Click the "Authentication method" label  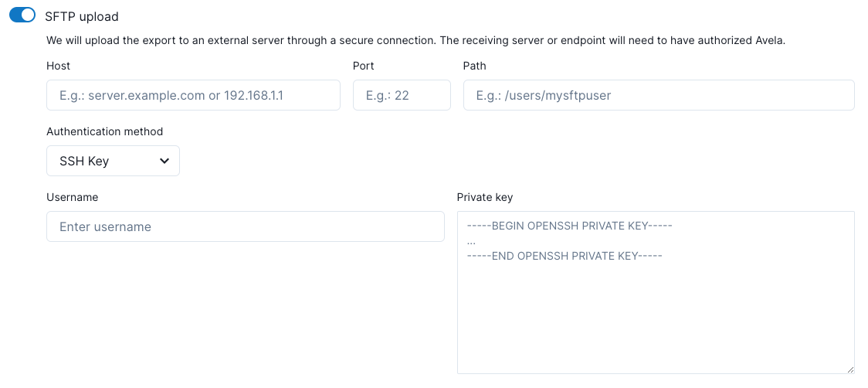pyautogui.click(x=104, y=131)
